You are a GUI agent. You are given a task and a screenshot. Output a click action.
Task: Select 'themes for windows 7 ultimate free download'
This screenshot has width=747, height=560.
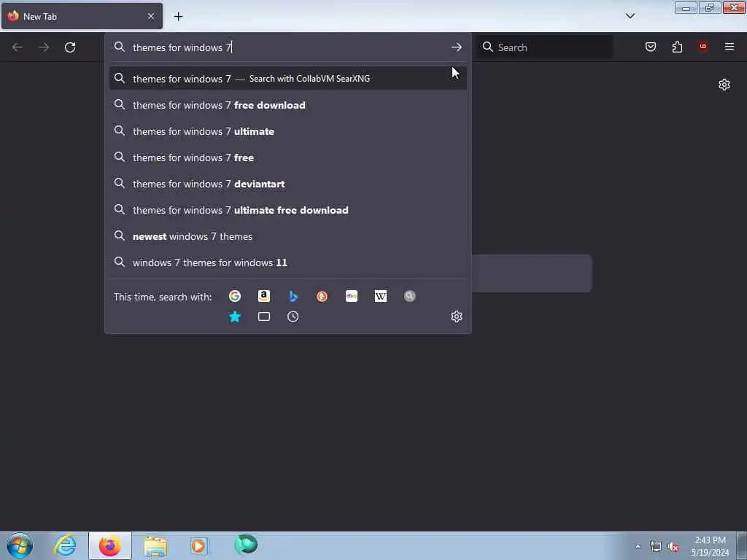coord(287,210)
